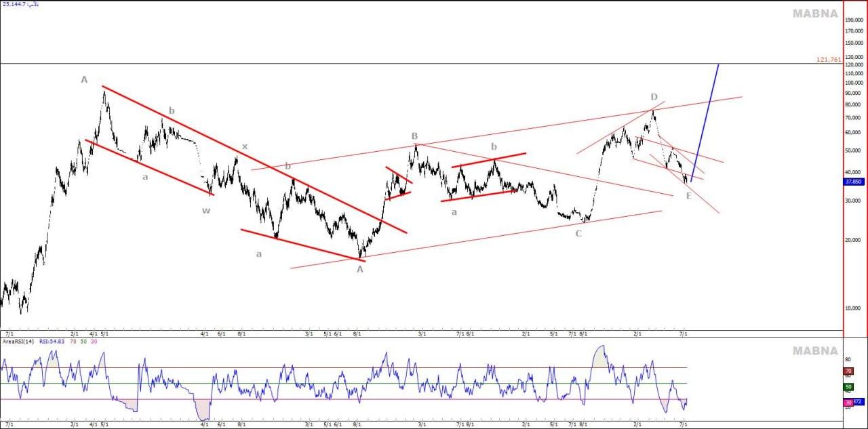Image resolution: width=868 pixels, height=429 pixels.
Task: Select the w wave label
Action: click(205, 211)
